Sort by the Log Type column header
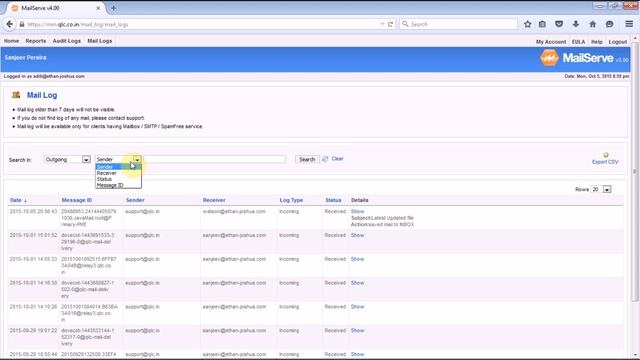 tap(291, 200)
